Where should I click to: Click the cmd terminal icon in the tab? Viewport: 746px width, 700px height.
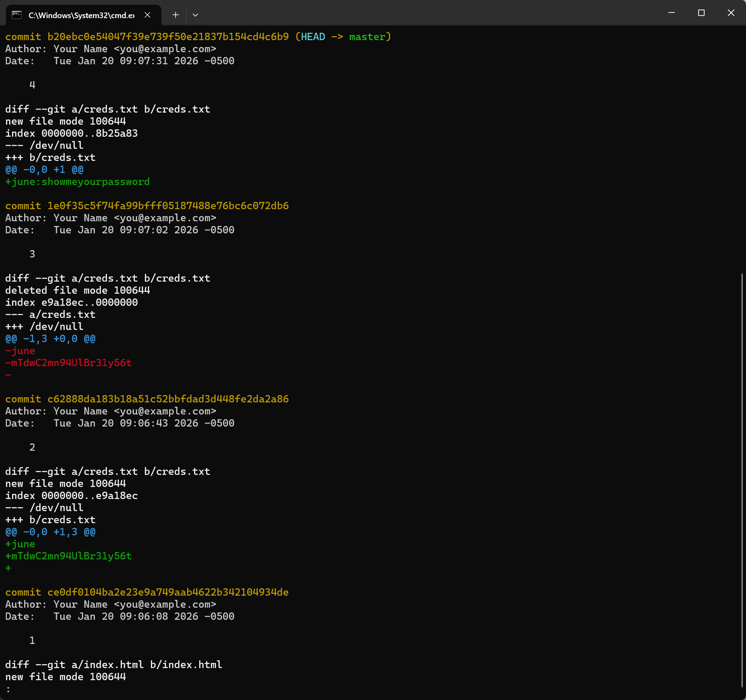pyautogui.click(x=17, y=15)
